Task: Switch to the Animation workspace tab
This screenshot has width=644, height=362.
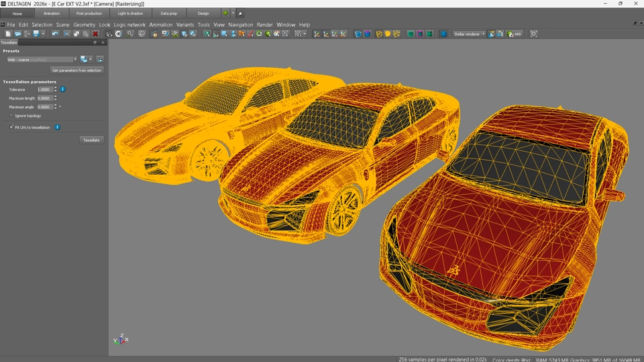Action: tap(52, 13)
